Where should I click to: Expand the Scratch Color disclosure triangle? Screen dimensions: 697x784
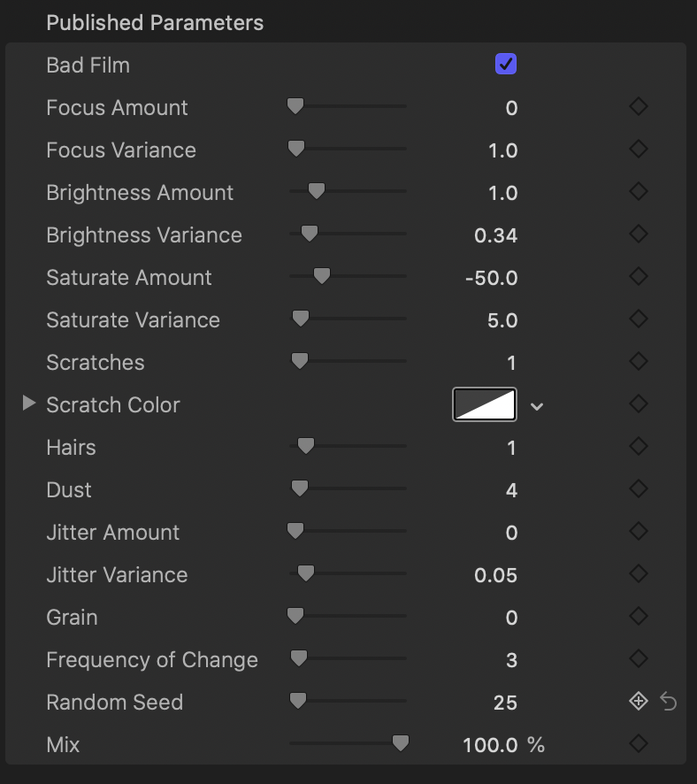(x=29, y=404)
